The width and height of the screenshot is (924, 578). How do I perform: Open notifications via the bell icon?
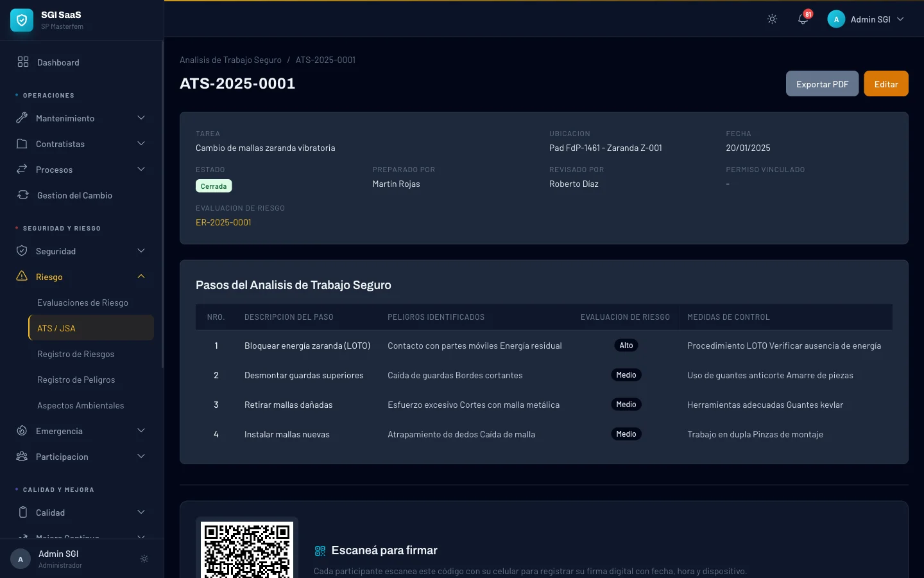click(803, 19)
